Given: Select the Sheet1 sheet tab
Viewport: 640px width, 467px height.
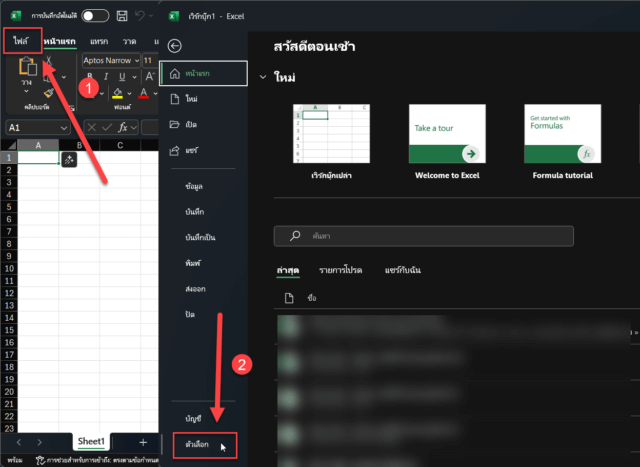Looking at the screenshot, I should (91, 441).
